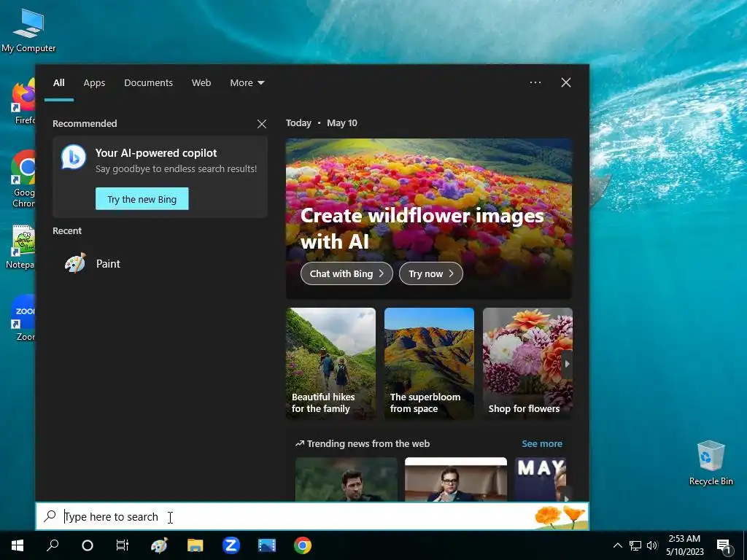Select the Notepad++ desktop shortcut
Image resolution: width=747 pixels, height=560 pixels.
tap(22, 247)
